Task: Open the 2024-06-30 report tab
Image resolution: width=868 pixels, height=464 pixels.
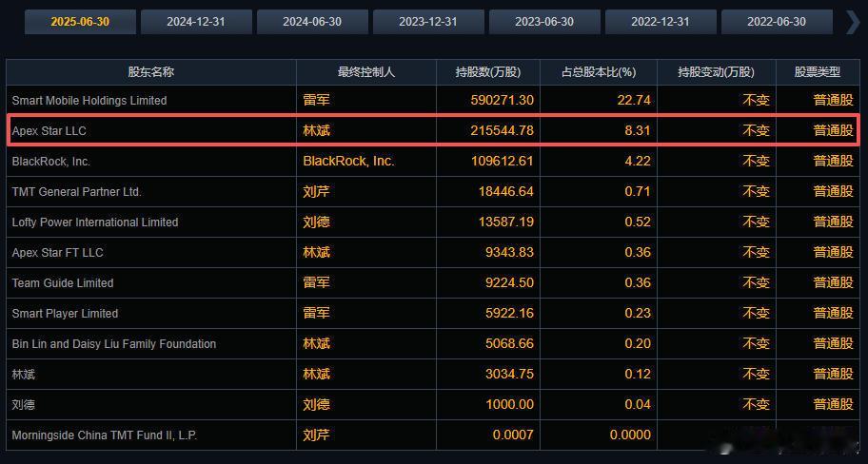Action: pyautogui.click(x=312, y=22)
